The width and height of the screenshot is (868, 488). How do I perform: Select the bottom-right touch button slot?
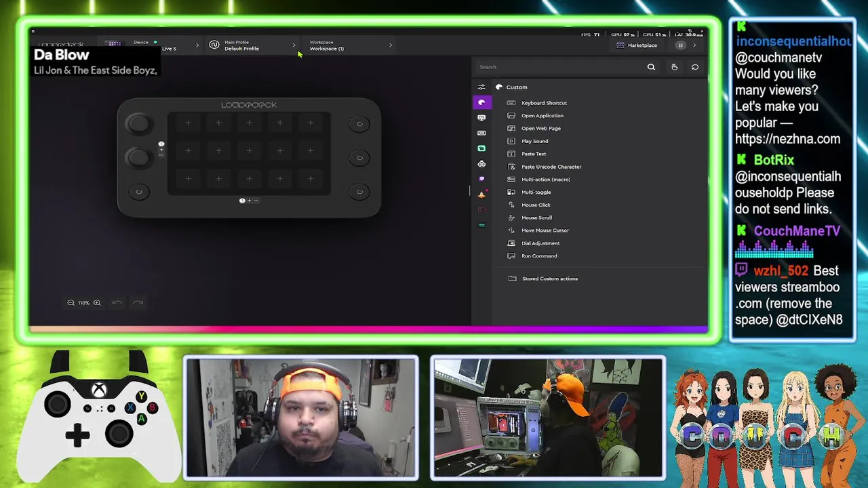tap(311, 179)
